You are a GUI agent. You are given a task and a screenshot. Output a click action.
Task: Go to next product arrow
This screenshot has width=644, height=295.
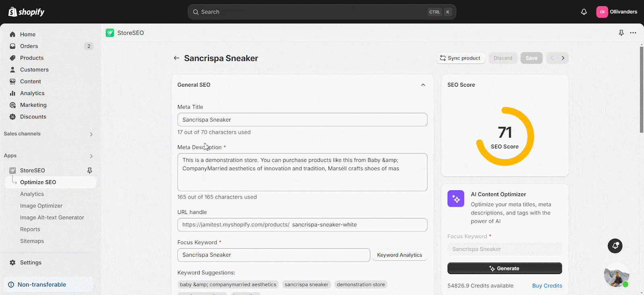point(563,58)
